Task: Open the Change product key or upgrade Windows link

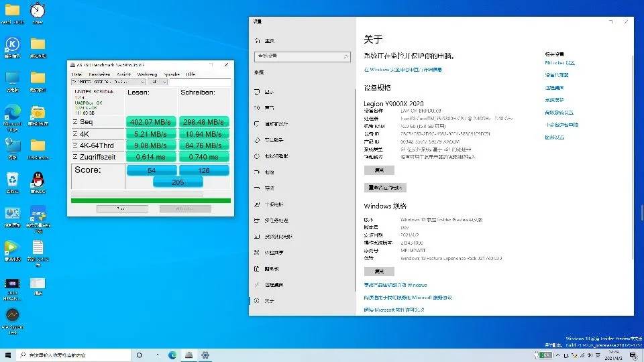Action: click(395, 285)
